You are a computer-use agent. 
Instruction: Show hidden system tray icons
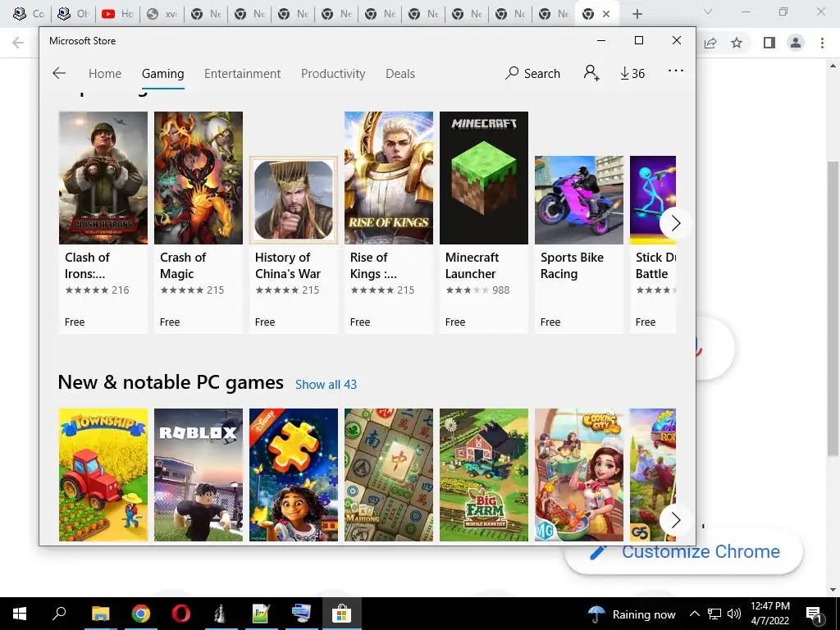(694, 614)
